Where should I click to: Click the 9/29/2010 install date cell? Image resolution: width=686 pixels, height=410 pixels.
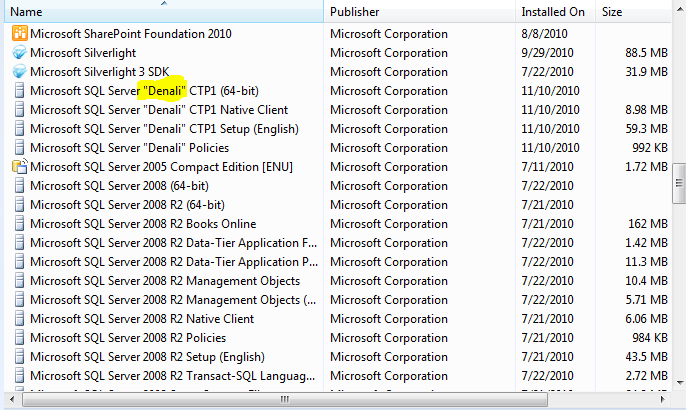tap(547, 53)
